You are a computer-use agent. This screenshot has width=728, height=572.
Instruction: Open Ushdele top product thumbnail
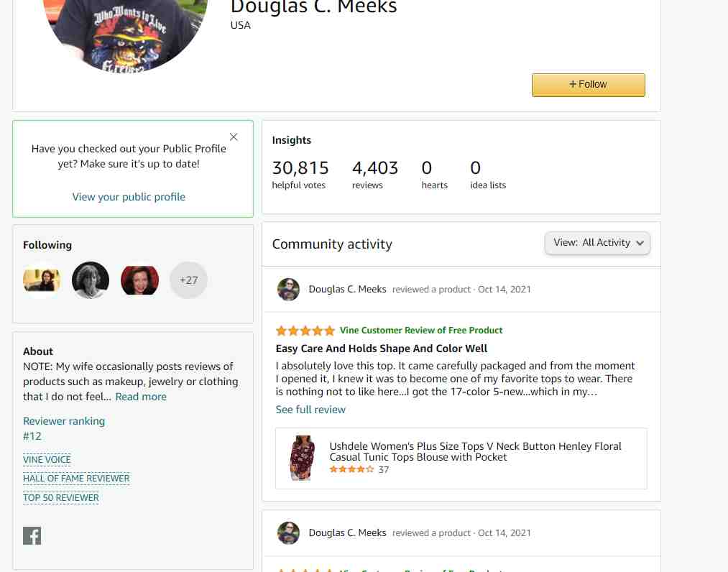303,458
